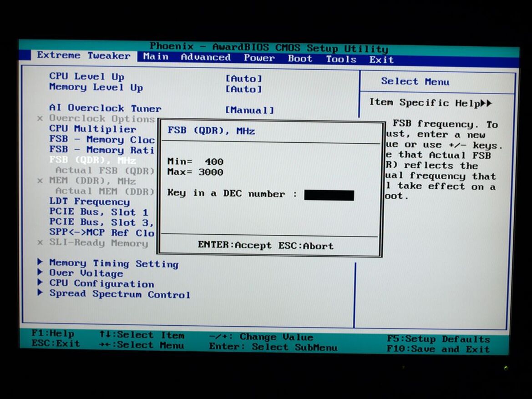This screenshot has height=399, width=532.
Task: Expand Spread Spectrum Control submenu arrow
Action: (40, 292)
